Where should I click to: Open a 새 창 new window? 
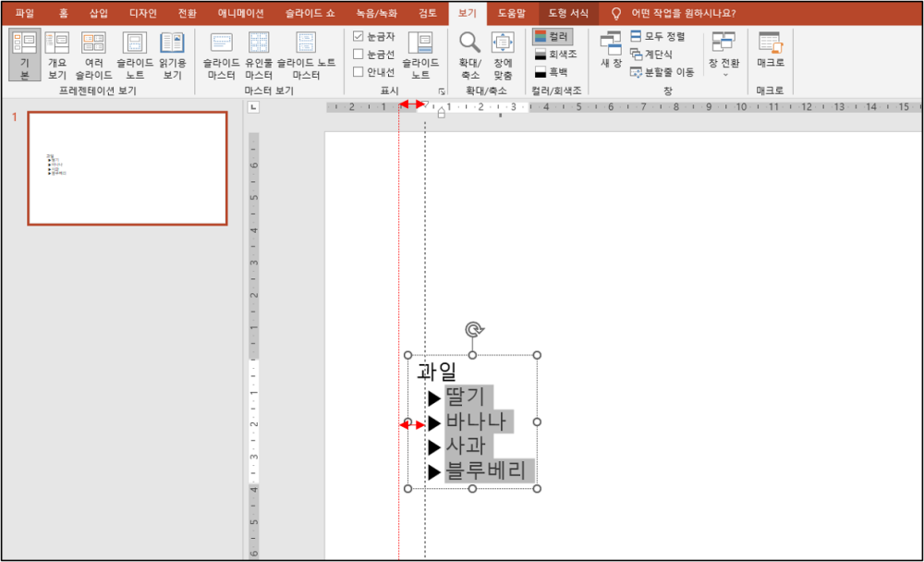pyautogui.click(x=611, y=50)
